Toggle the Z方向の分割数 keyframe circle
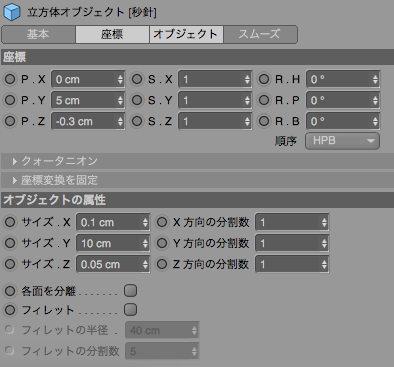Image resolution: width=394 pixels, height=367 pixels. tap(162, 264)
